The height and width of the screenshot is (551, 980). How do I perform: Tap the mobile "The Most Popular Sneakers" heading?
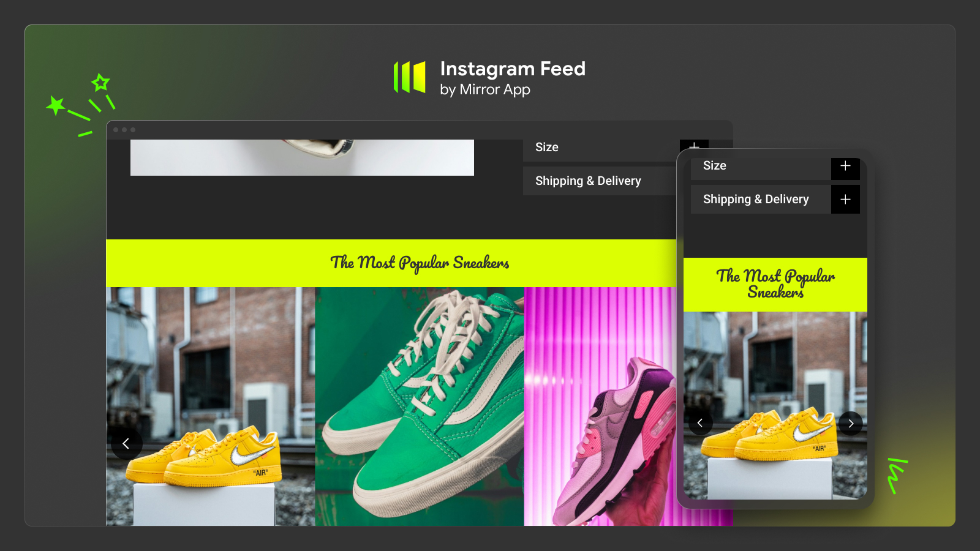(x=775, y=284)
